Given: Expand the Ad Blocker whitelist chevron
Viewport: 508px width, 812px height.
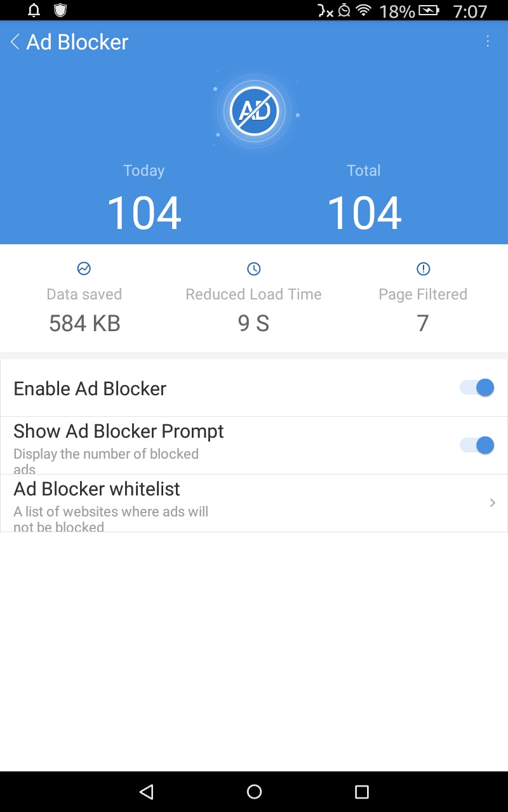Looking at the screenshot, I should [x=491, y=502].
